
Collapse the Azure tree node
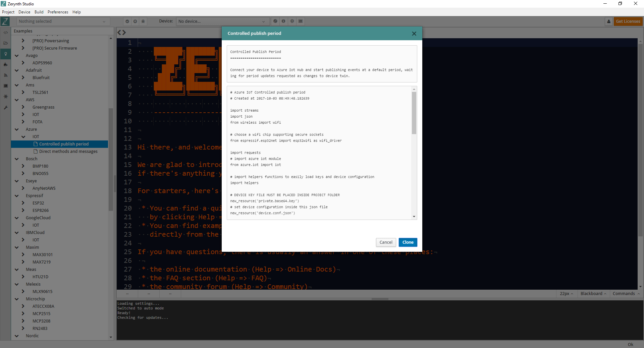tap(16, 129)
